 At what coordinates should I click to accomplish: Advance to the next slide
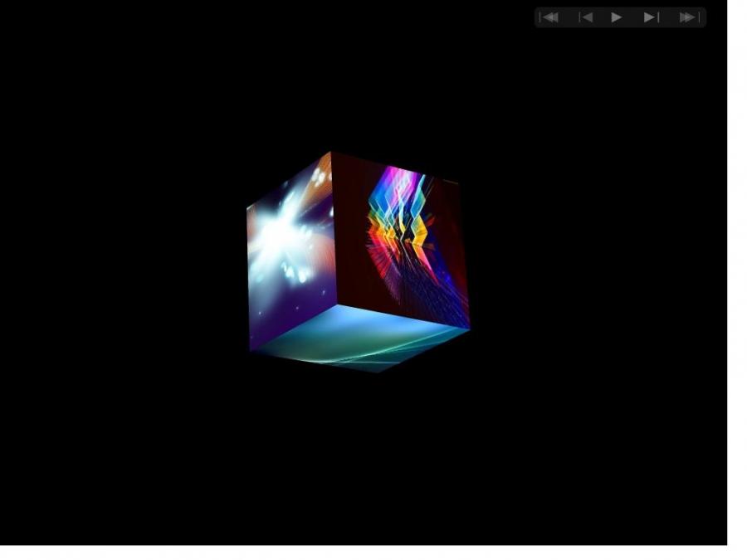652,17
